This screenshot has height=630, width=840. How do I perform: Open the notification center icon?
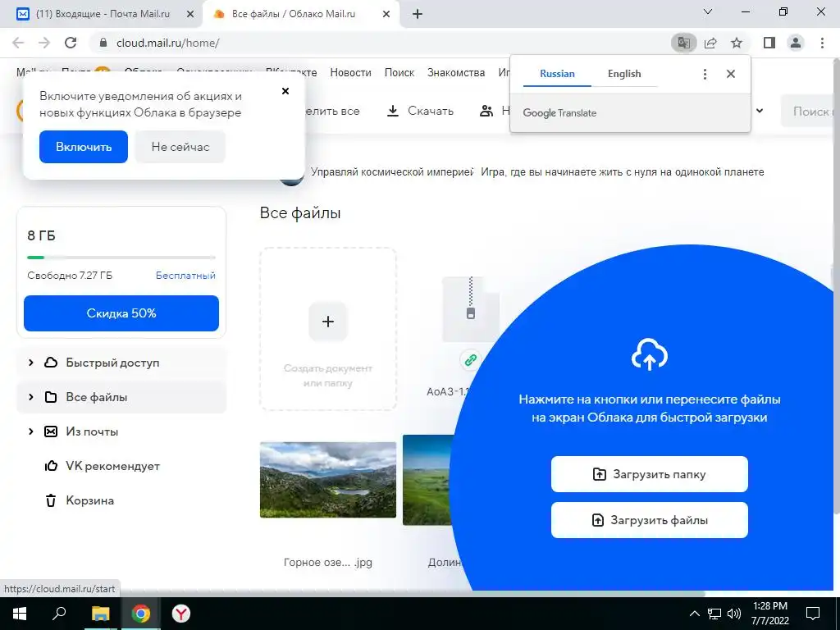click(813, 614)
